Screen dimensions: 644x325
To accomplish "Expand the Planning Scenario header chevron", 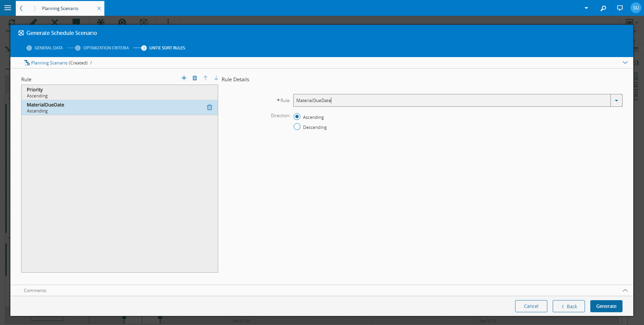I will (625, 63).
